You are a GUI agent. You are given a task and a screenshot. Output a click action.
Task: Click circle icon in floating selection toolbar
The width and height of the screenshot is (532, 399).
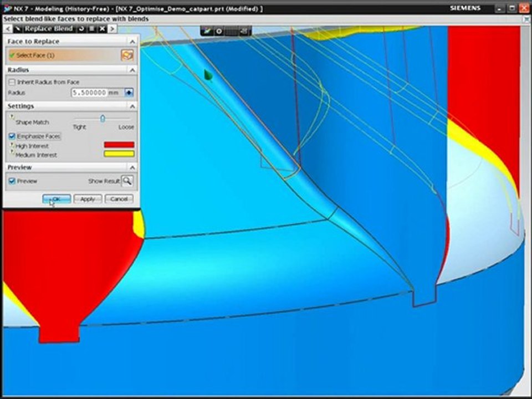[x=219, y=32]
